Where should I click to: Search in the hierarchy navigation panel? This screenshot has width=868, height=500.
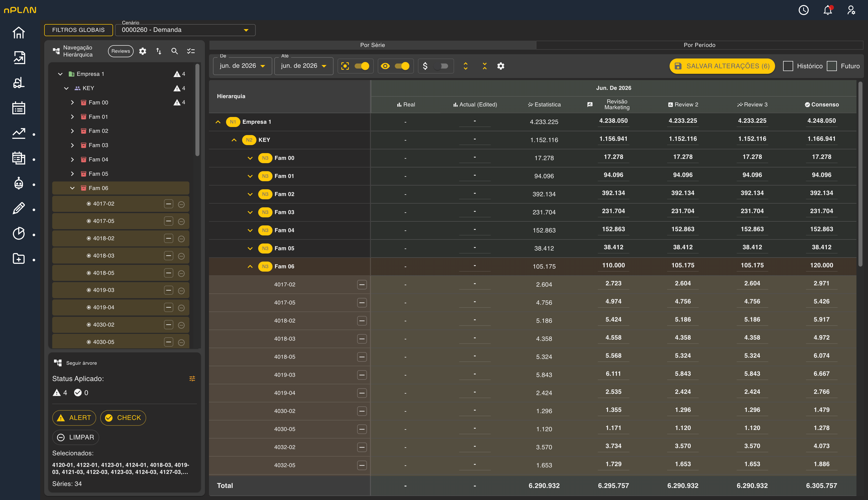[175, 51]
